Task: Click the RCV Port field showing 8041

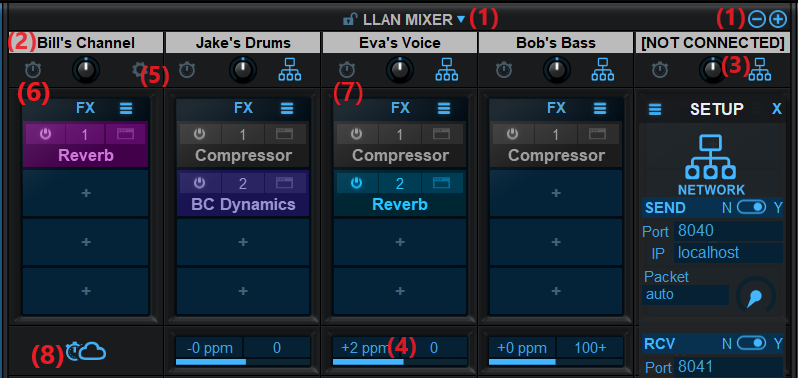Action: pos(728,367)
